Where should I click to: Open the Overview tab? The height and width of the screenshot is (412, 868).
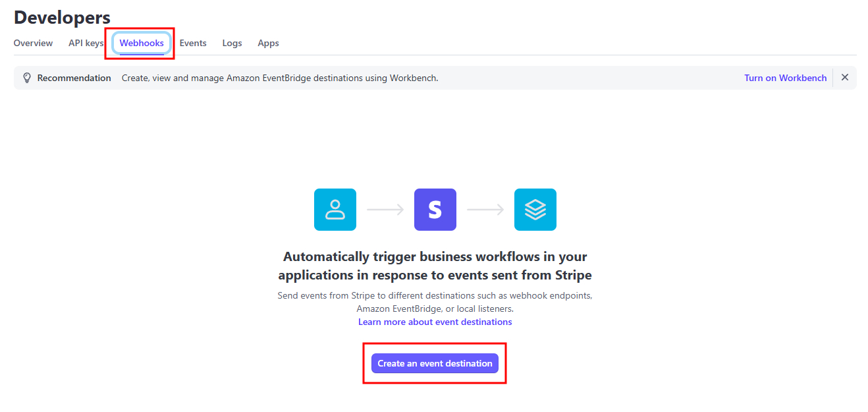pyautogui.click(x=33, y=43)
